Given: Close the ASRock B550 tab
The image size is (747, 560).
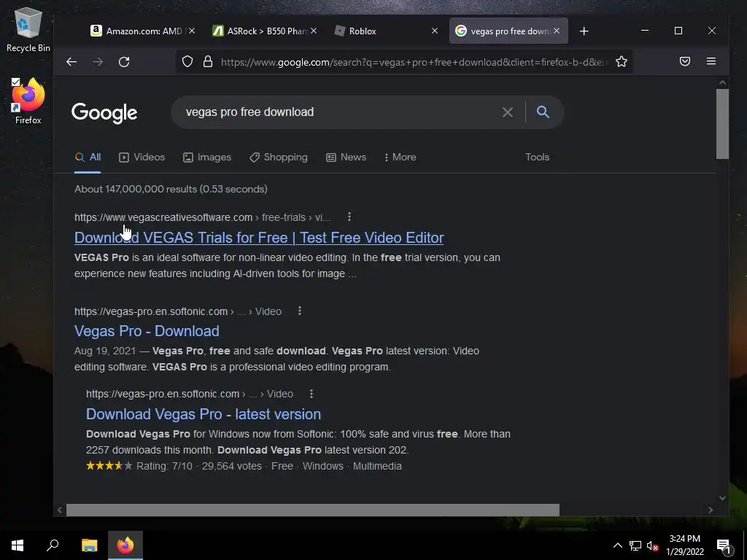Looking at the screenshot, I should (314, 31).
